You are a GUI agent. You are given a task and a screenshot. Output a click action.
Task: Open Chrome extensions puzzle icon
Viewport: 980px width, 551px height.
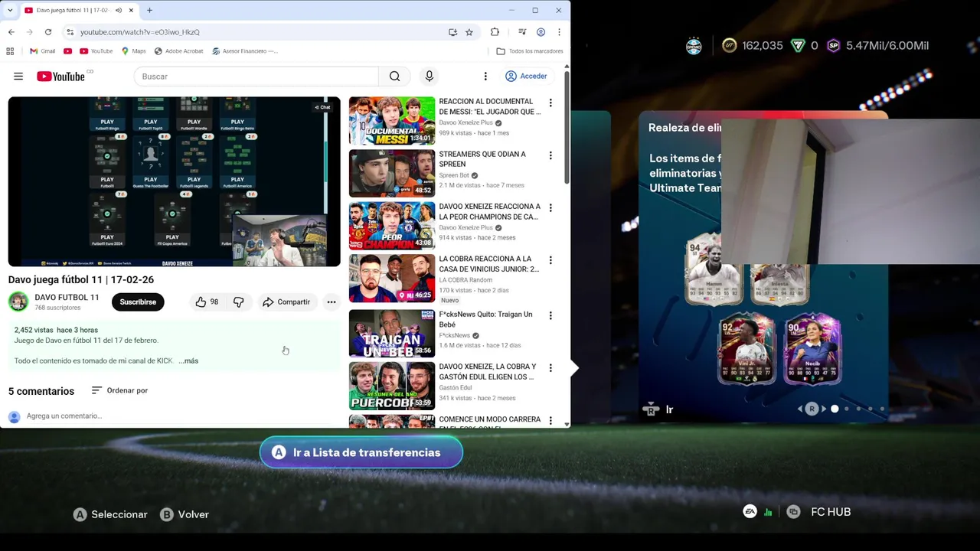[495, 32]
